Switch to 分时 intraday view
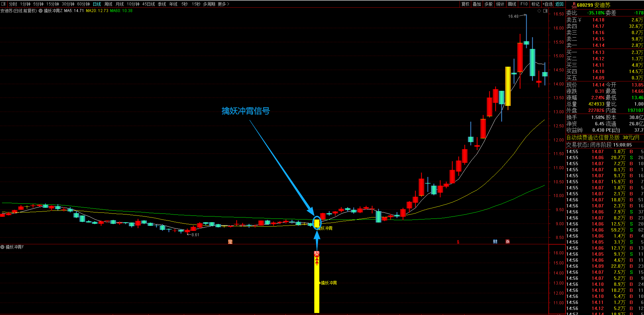644x315 pixels. [13, 4]
